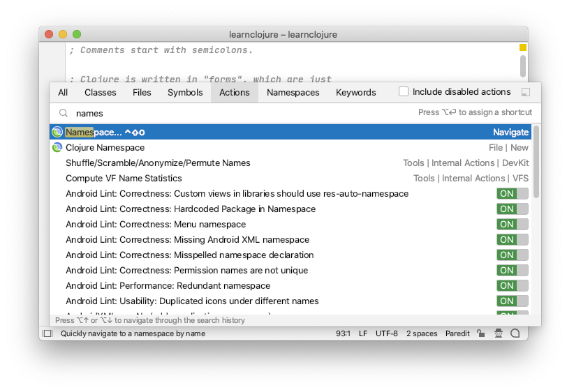The image size is (567, 392).
Task: Select the Namespace... Navigate result
Action: pos(290,133)
